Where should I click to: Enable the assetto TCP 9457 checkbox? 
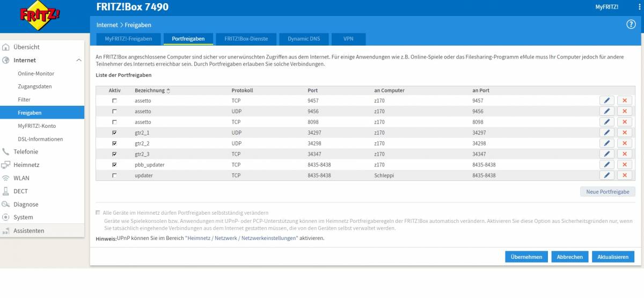[114, 101]
